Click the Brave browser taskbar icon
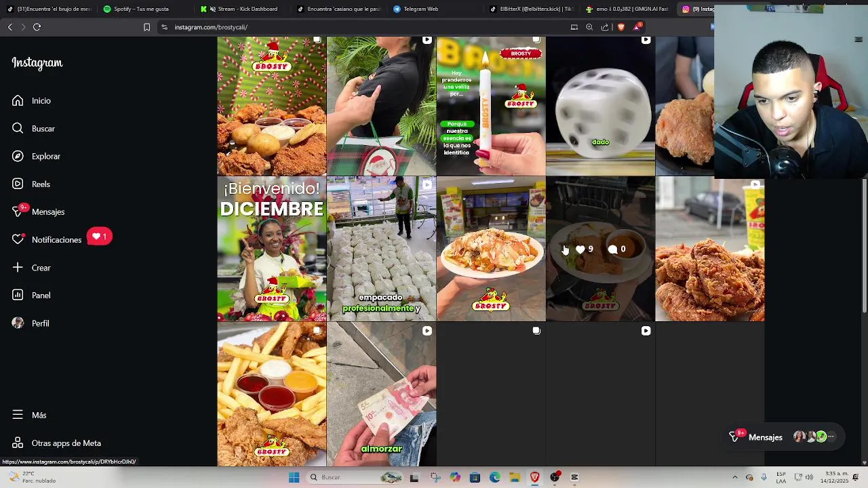 pyautogui.click(x=534, y=477)
